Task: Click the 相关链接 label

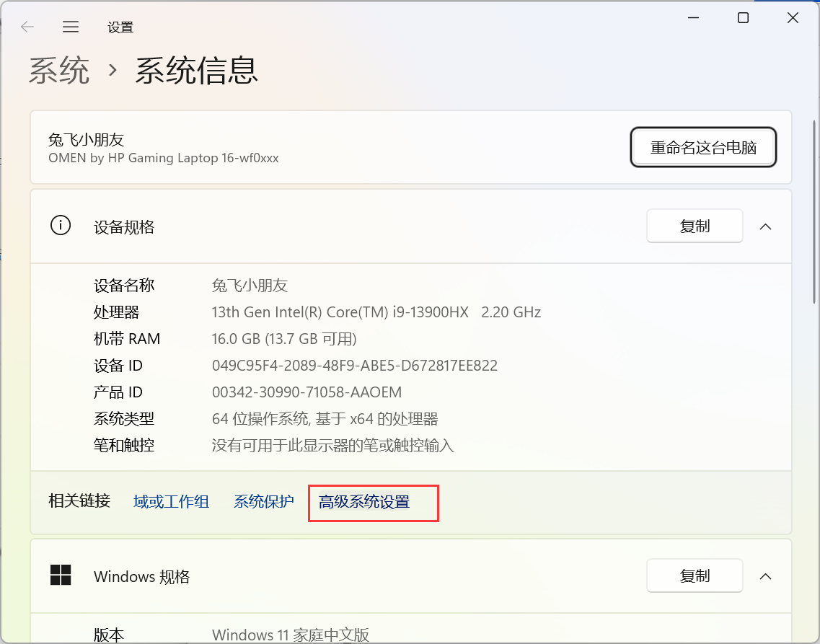Action: [x=79, y=500]
